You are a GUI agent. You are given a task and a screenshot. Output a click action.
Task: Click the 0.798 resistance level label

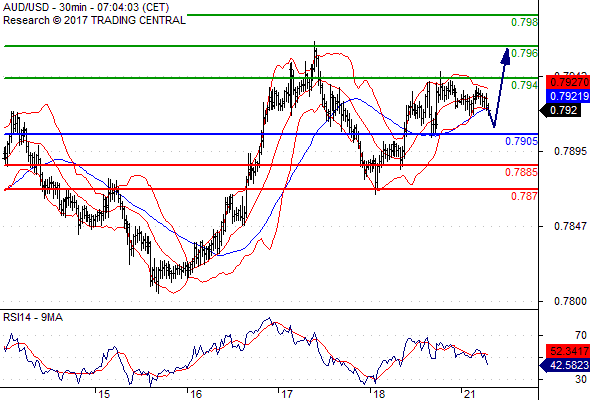click(x=525, y=22)
